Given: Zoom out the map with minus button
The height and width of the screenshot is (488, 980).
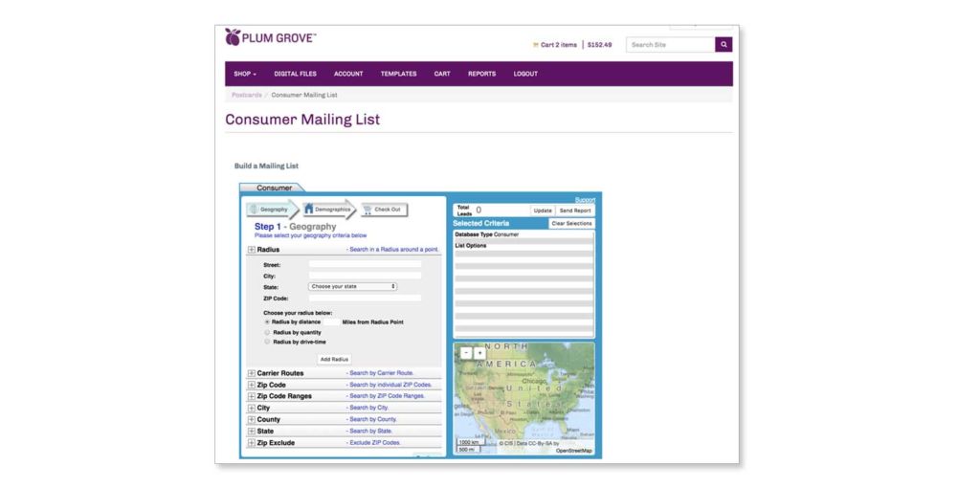Looking at the screenshot, I should click(x=466, y=352).
